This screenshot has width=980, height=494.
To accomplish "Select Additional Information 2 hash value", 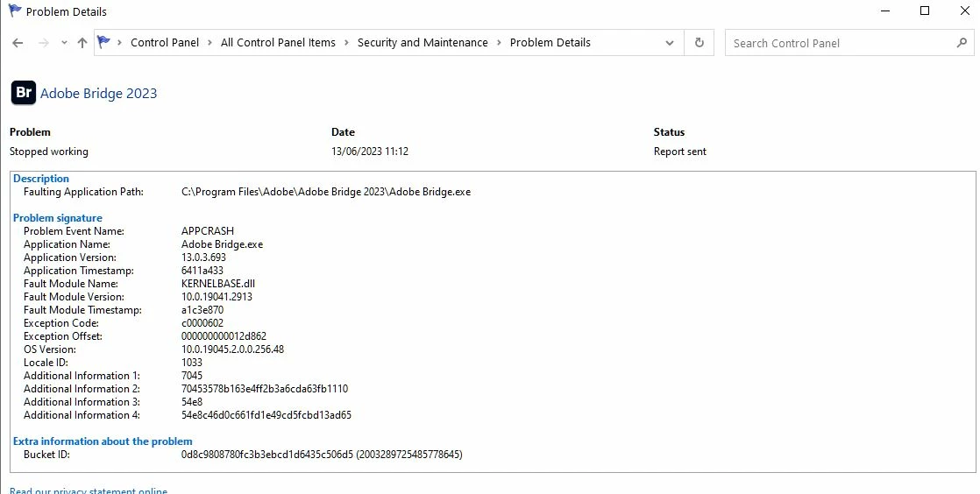I will point(265,388).
